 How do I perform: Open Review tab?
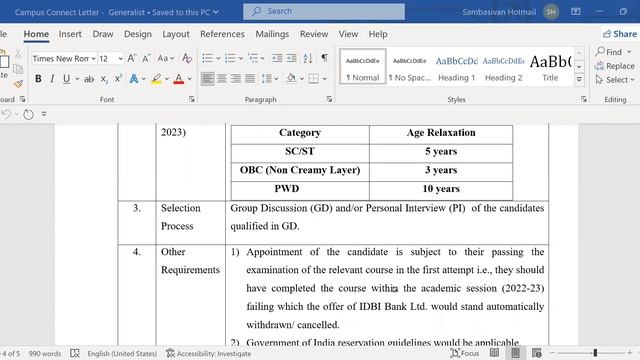[x=314, y=34]
